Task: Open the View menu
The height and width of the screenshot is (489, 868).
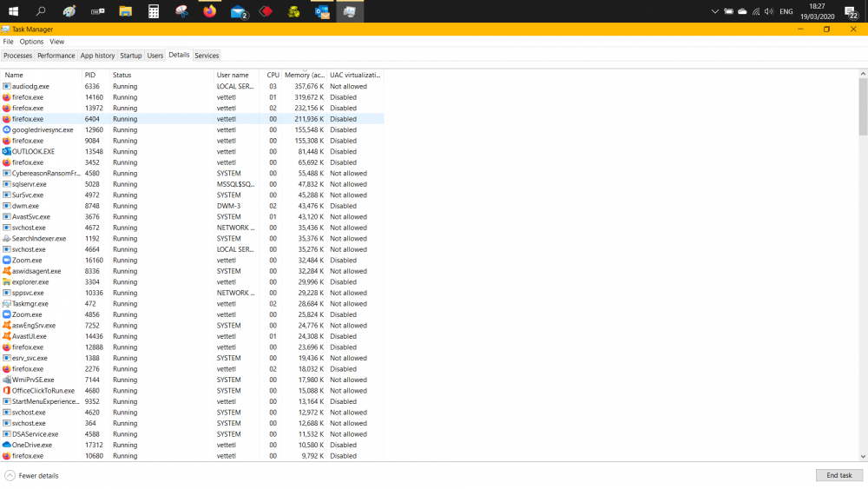Action: click(57, 42)
